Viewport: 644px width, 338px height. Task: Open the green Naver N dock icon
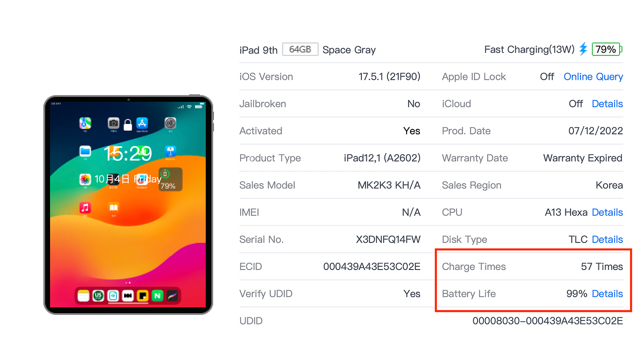click(158, 296)
